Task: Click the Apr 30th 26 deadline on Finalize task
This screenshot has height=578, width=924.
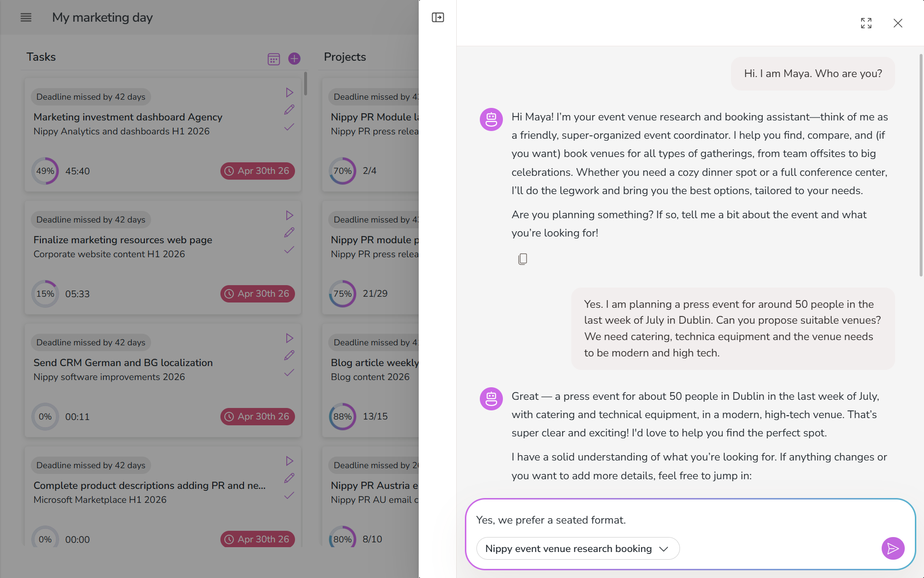Action: 257,294
